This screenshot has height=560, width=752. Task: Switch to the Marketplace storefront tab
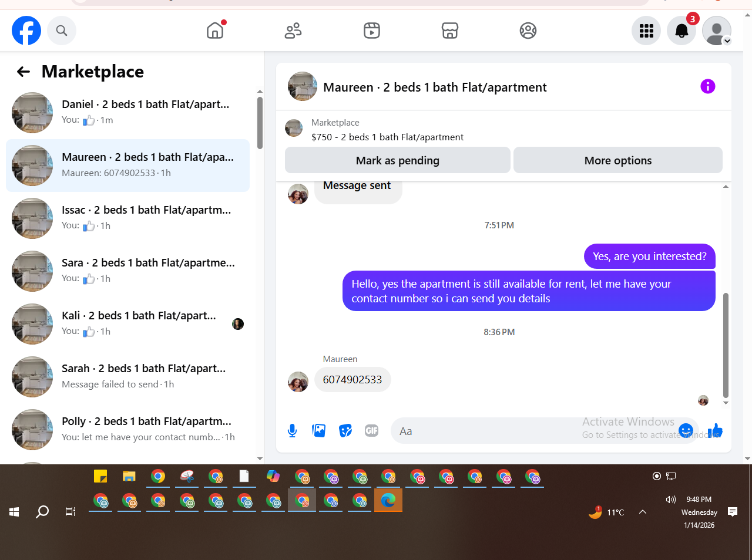[450, 31]
